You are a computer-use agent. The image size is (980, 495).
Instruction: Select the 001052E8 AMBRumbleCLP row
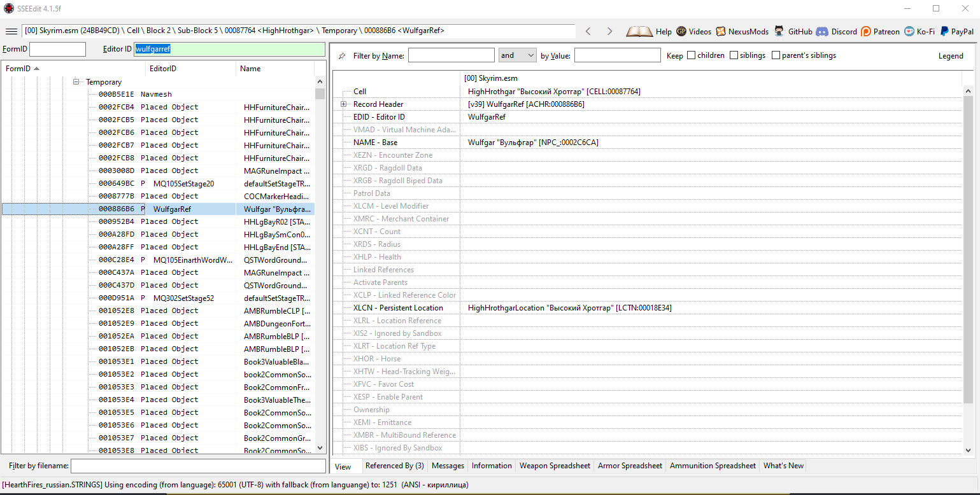(159, 310)
